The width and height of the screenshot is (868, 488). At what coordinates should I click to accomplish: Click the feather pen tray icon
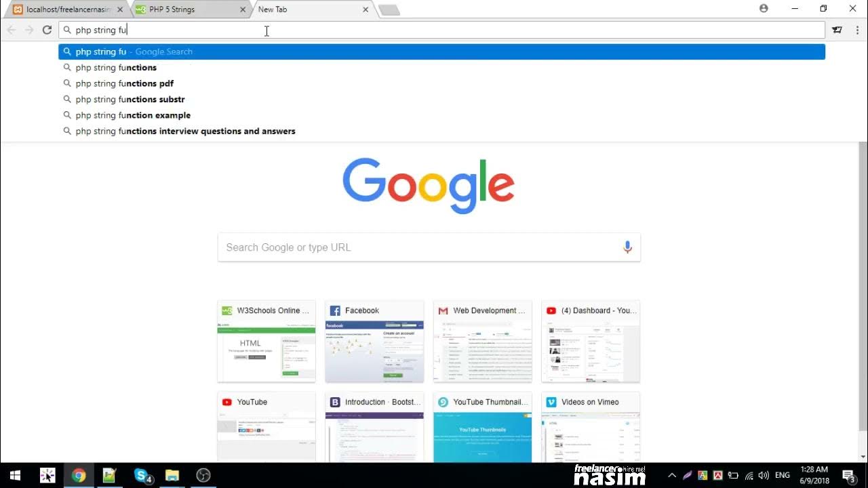pos(687,475)
